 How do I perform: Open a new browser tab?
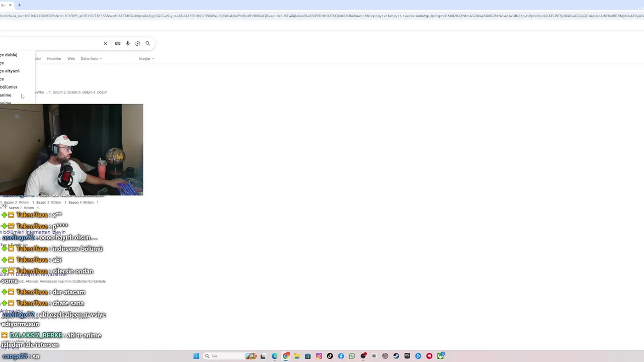19,5
